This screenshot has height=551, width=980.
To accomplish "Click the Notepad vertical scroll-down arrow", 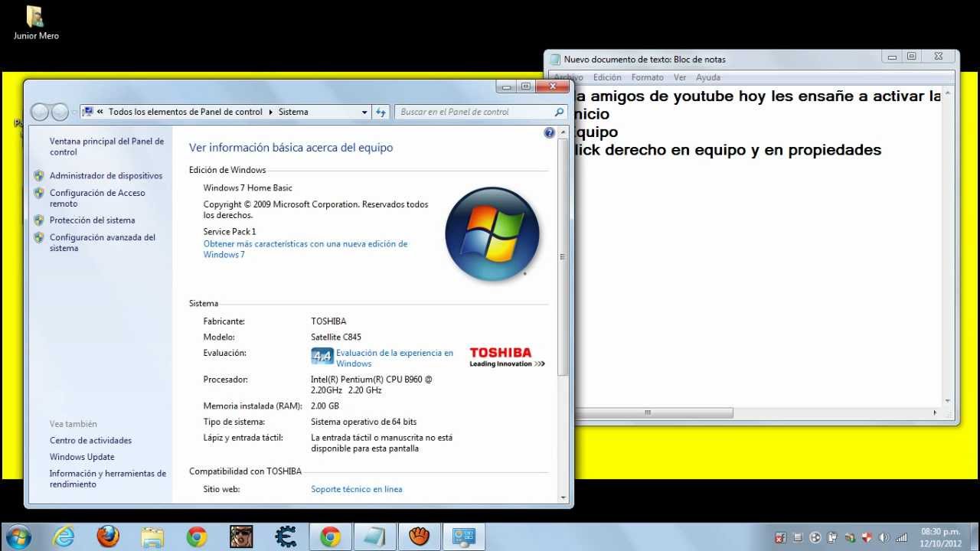I will point(947,400).
